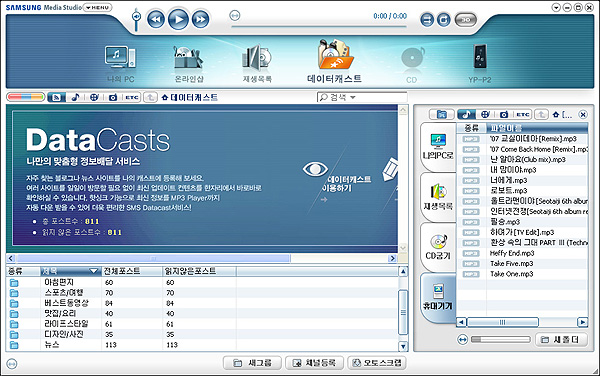Open the 나의 PC section
The image size is (600, 376).
tap(120, 63)
